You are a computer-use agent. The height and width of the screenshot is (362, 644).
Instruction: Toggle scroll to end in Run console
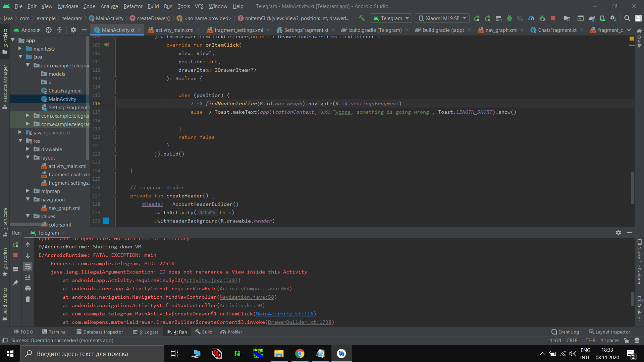(x=28, y=277)
